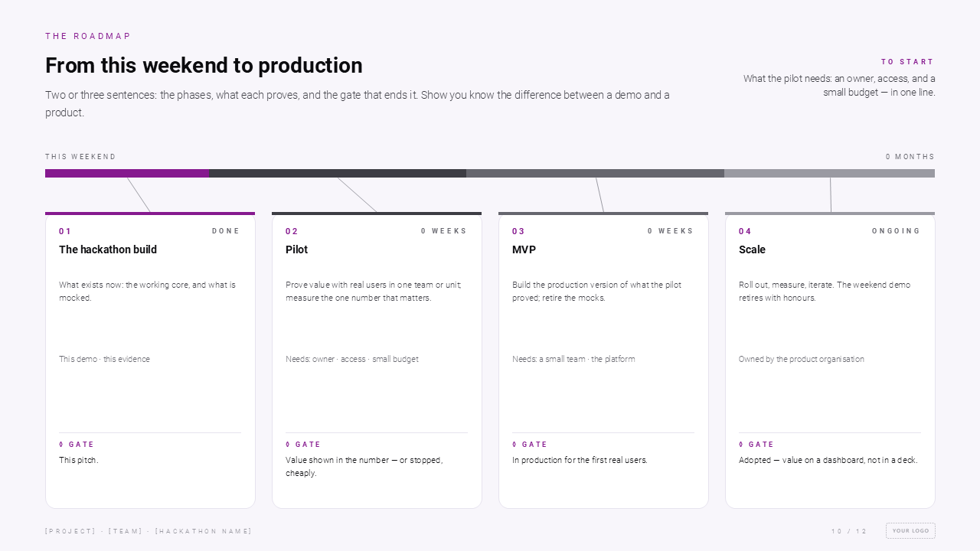This screenshot has width=980, height=551.
Task: Select the '02' step number
Action: (292, 231)
